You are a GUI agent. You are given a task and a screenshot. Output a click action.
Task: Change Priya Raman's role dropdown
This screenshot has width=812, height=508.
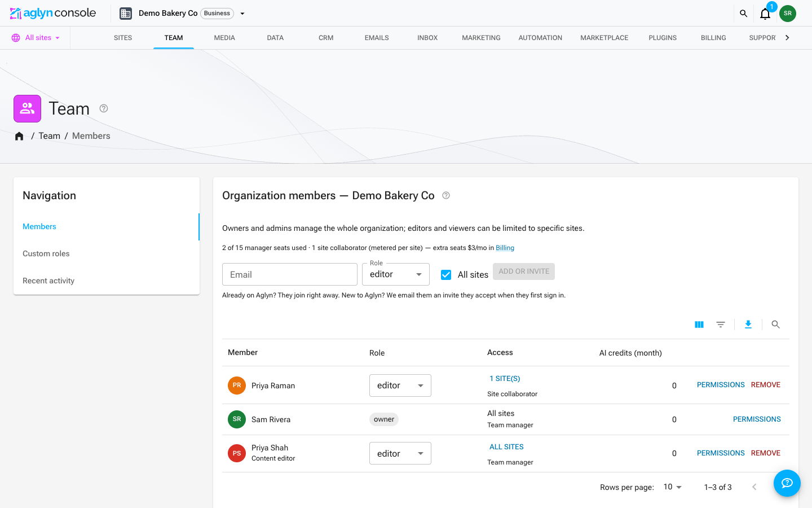coord(400,386)
